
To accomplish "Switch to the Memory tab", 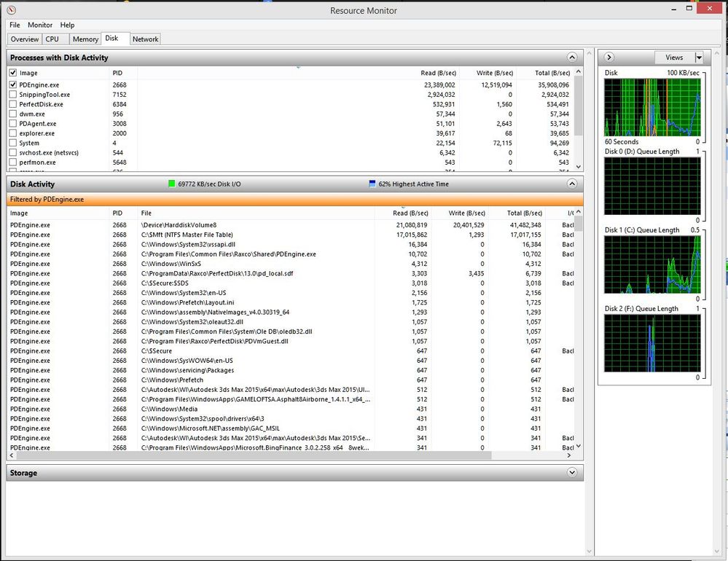I will coord(85,39).
